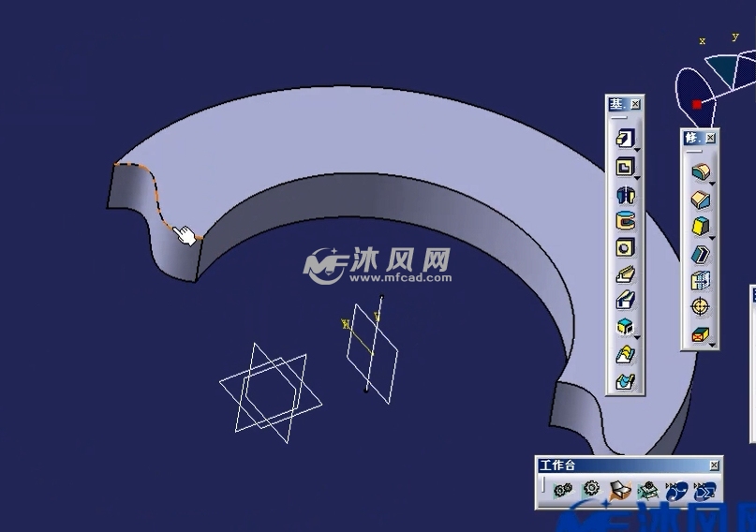Viewport: 756px width, 532px height.
Task: Click the Pocket tool icon
Action: [x=624, y=167]
